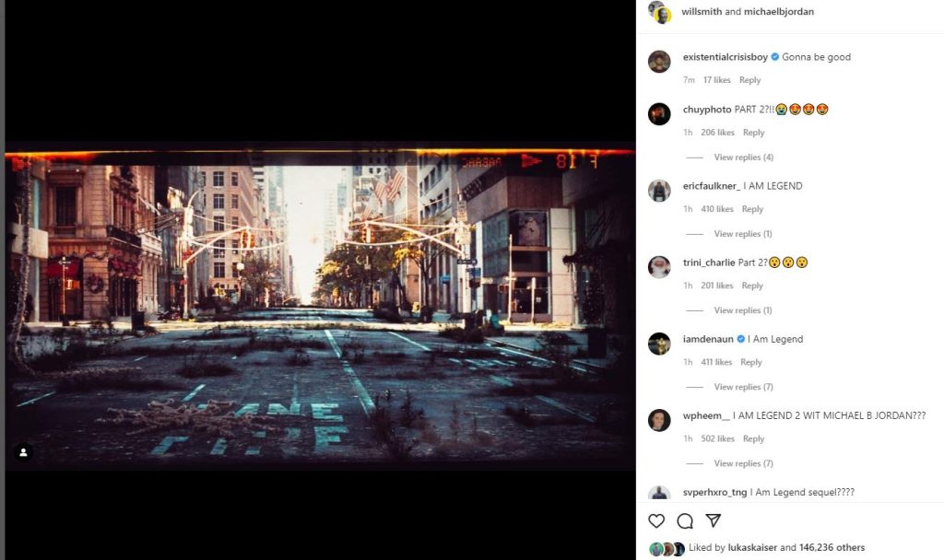Click the 'I AM LEGEND 2 WIT MICHAEL B JORDAN???' text
Image resolution: width=944 pixels, height=560 pixels.
click(829, 415)
